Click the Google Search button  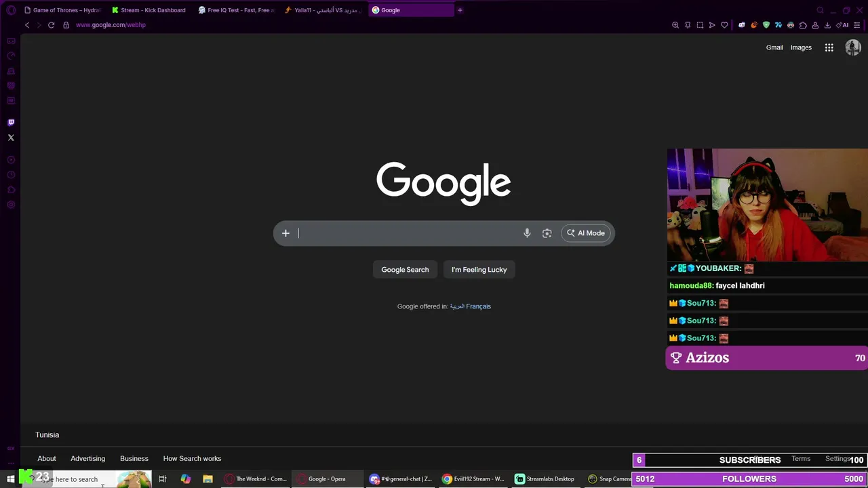coord(405,270)
